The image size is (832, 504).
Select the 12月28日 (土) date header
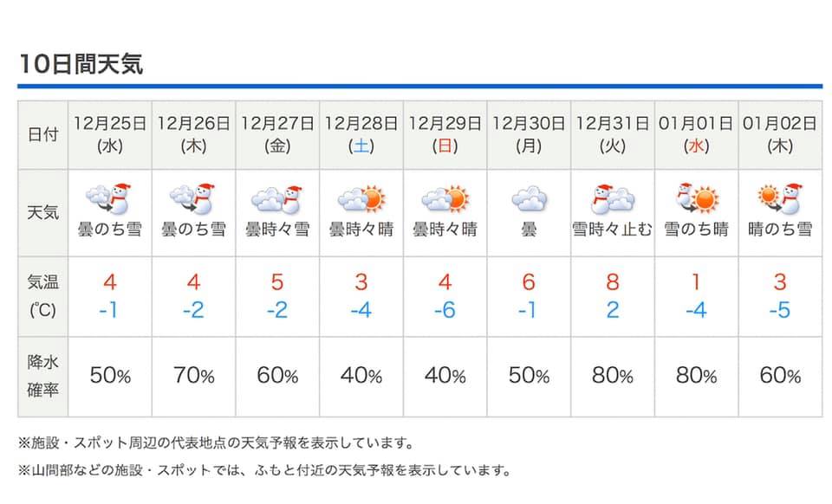(361, 134)
